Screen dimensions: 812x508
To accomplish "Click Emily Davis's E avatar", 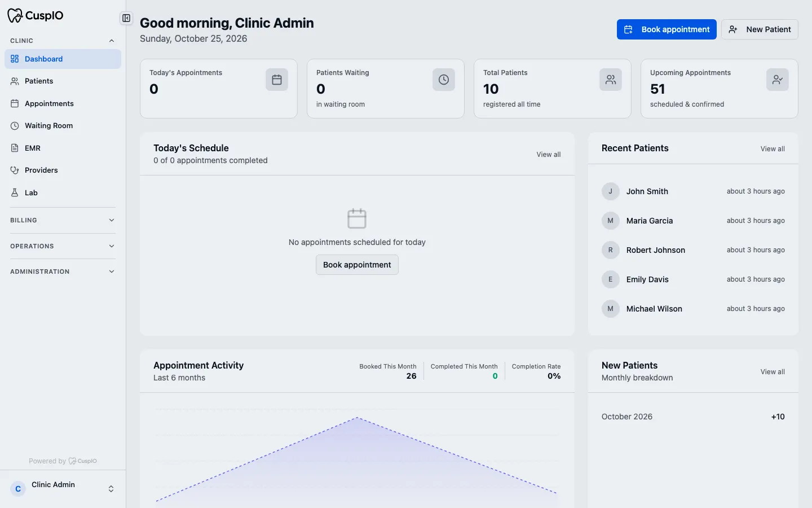I will click(x=611, y=279).
